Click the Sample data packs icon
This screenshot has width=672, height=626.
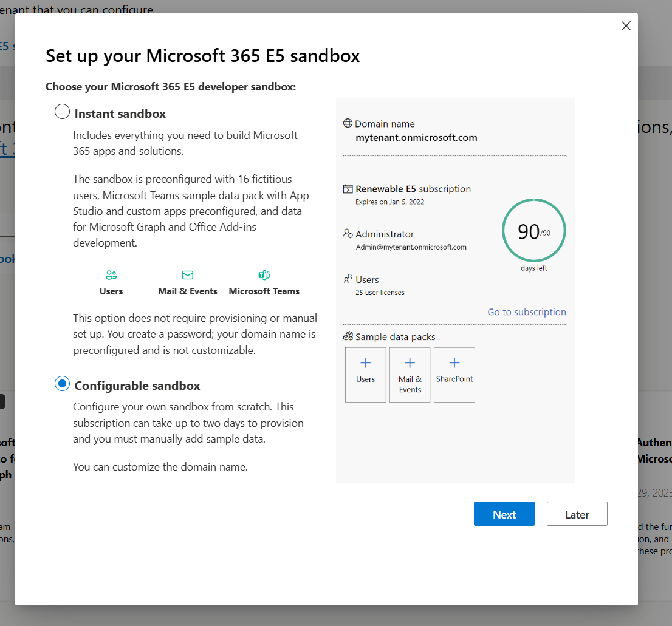coord(348,336)
